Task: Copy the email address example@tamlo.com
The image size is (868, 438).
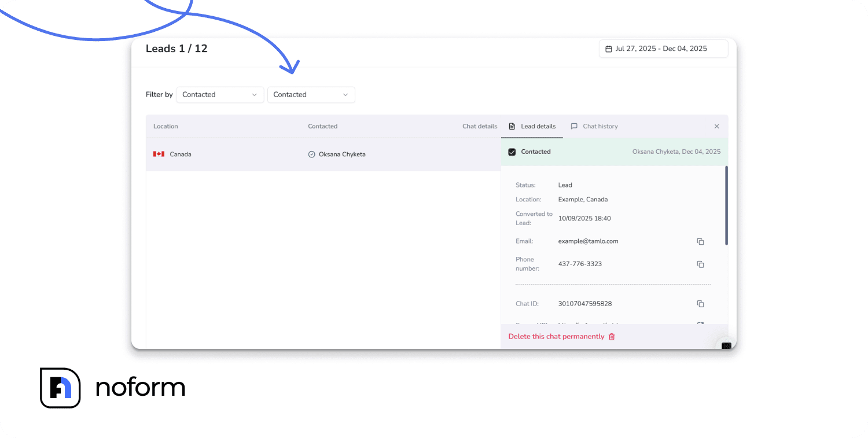Action: click(x=700, y=241)
